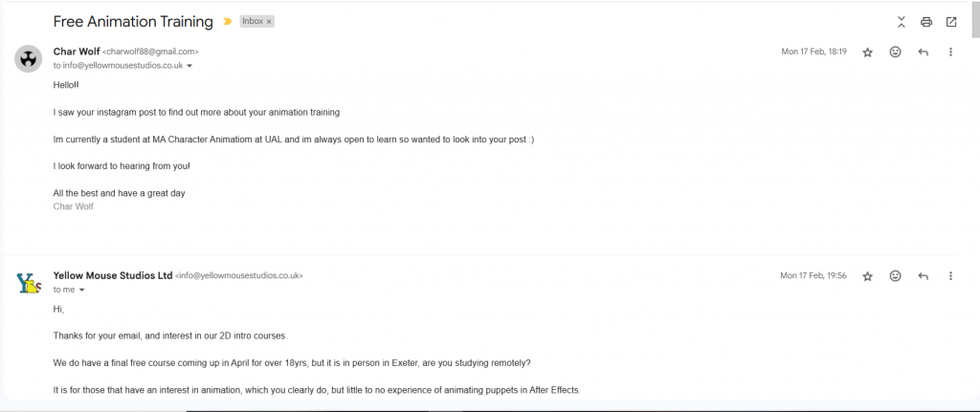Image resolution: width=980 pixels, height=412 pixels.
Task: Click the sender name Yellow Mouse Studios Ltd
Action: [113, 275]
